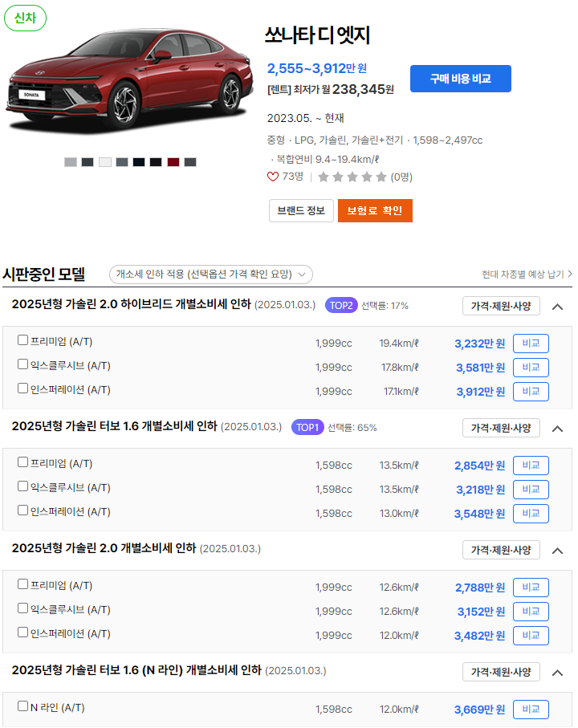Check gasoline 2.0 프리미엄 2,788만원

click(22, 584)
